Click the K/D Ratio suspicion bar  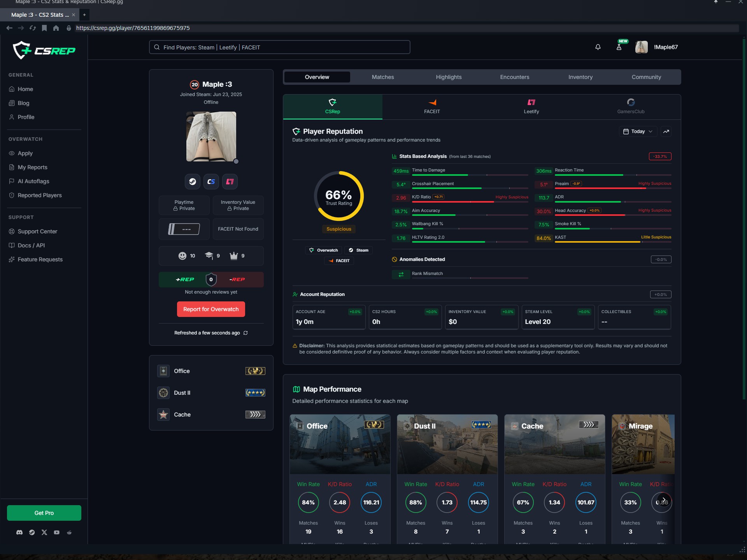[x=470, y=202]
